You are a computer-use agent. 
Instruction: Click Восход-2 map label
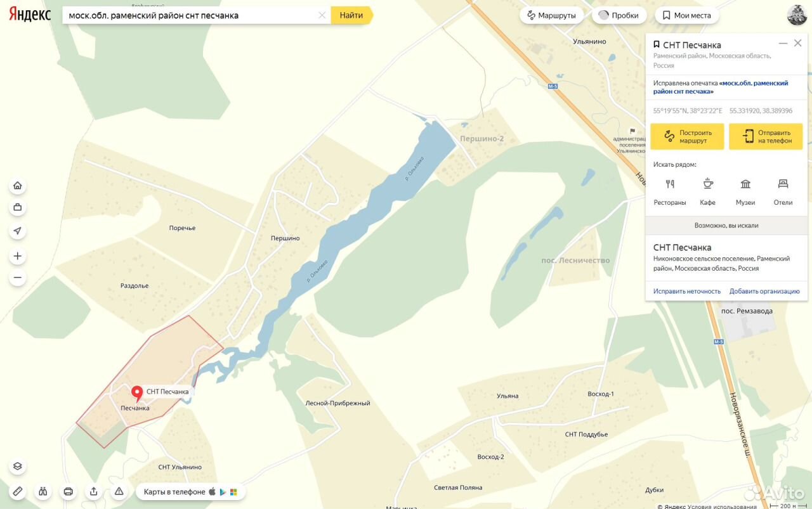(490, 456)
